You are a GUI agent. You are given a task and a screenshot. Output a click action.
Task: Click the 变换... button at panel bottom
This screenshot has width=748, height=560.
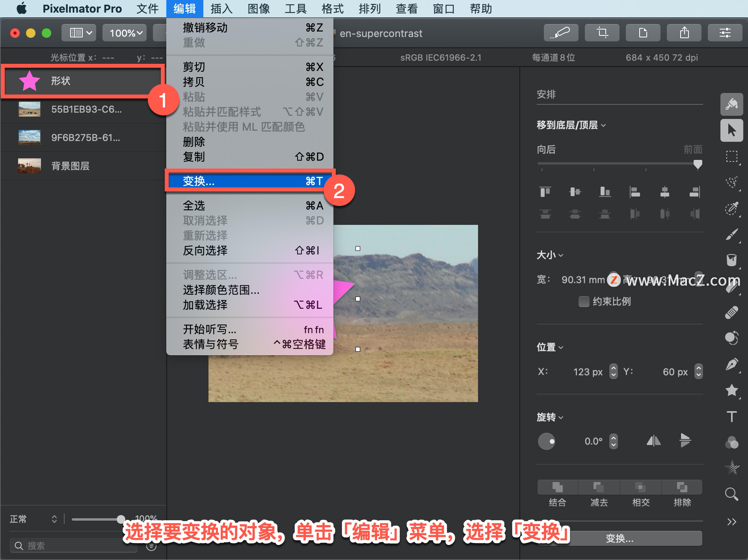[x=620, y=538]
